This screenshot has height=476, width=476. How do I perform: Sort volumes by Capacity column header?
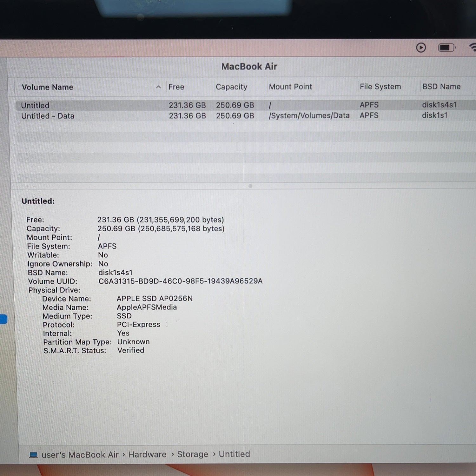click(x=231, y=87)
